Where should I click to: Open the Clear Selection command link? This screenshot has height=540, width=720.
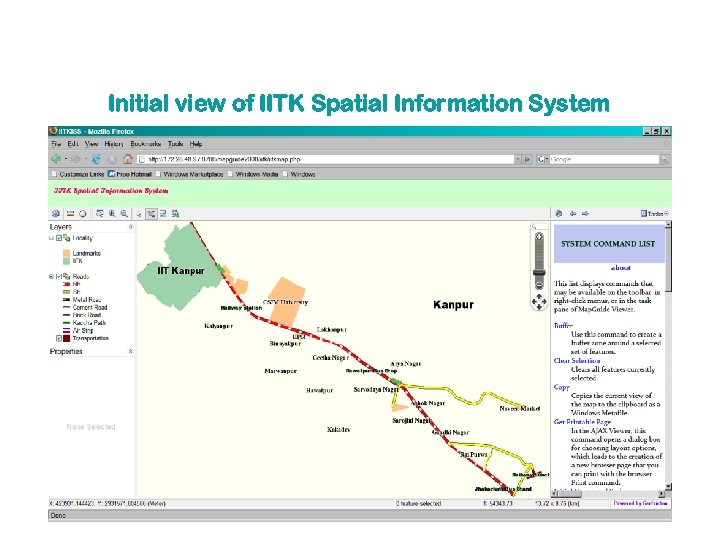577,360
